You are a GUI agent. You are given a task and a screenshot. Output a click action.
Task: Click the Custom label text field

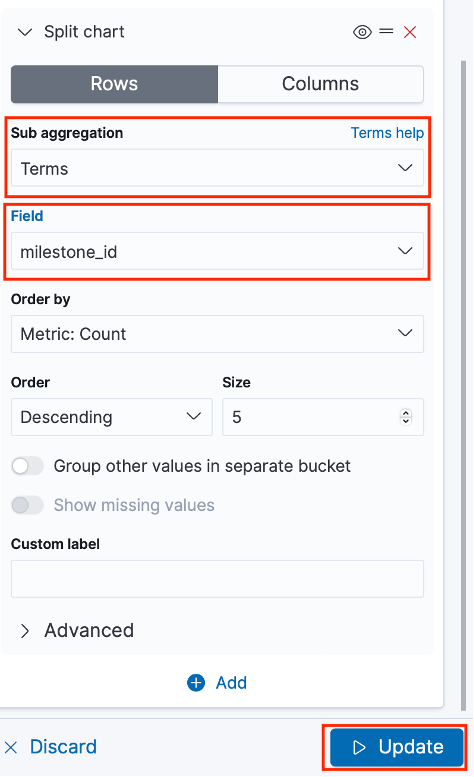pos(217,579)
